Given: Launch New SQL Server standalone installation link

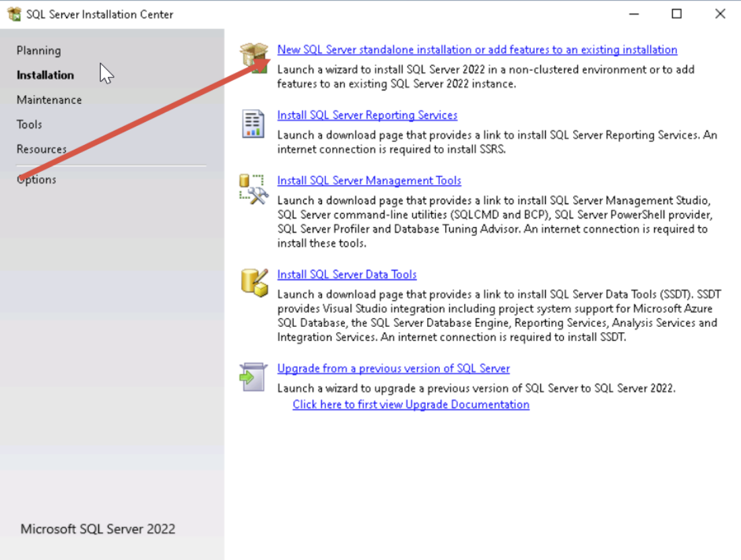Looking at the screenshot, I should tap(477, 50).
